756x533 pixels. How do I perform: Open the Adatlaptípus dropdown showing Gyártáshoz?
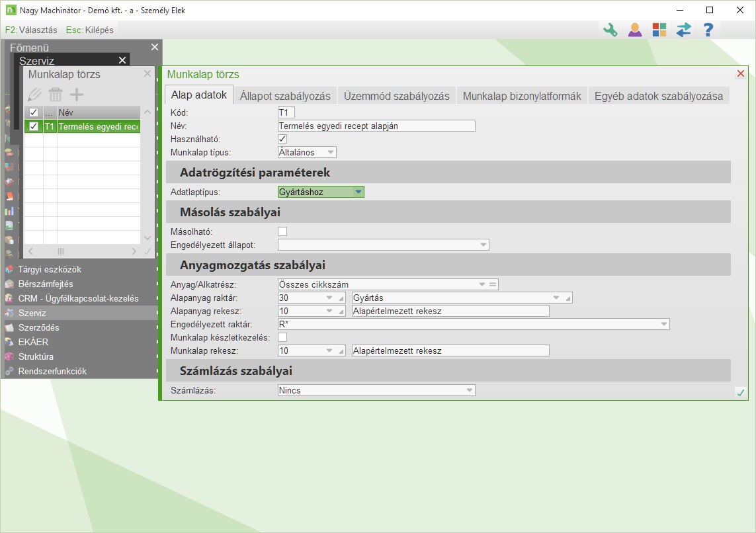click(x=321, y=192)
